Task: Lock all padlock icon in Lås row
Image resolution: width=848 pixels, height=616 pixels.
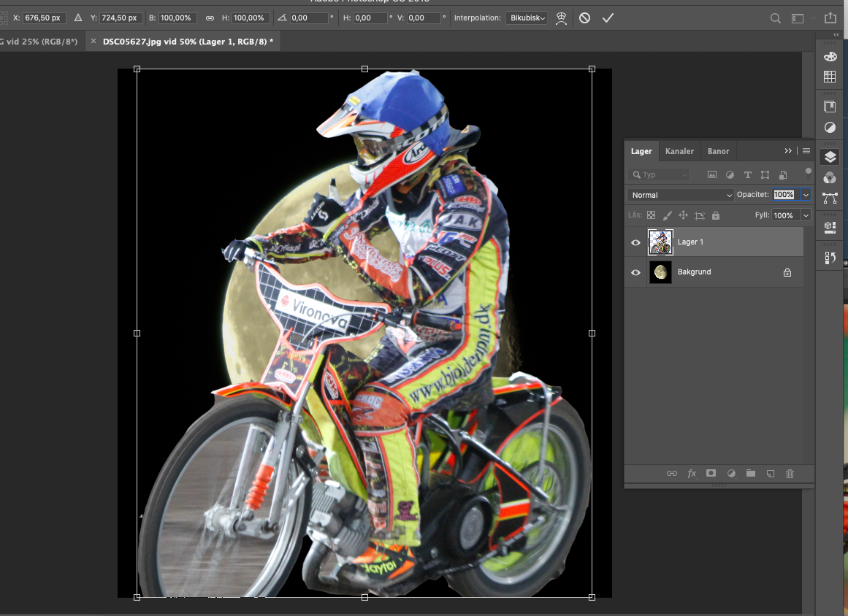Action: [716, 215]
